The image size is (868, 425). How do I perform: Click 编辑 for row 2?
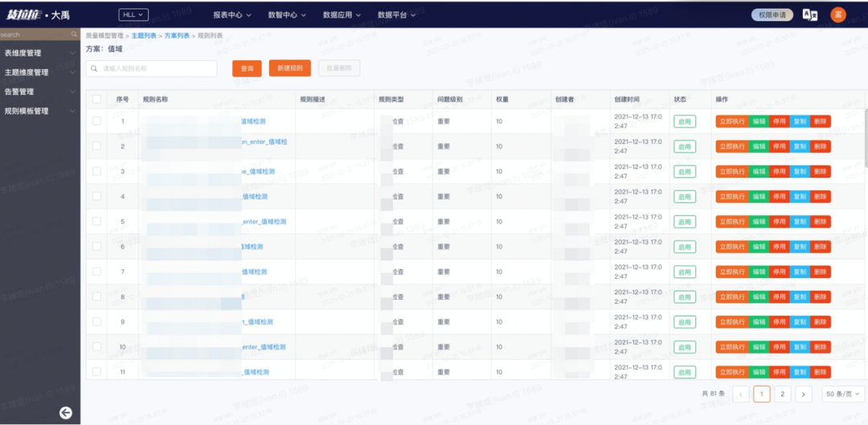(759, 146)
